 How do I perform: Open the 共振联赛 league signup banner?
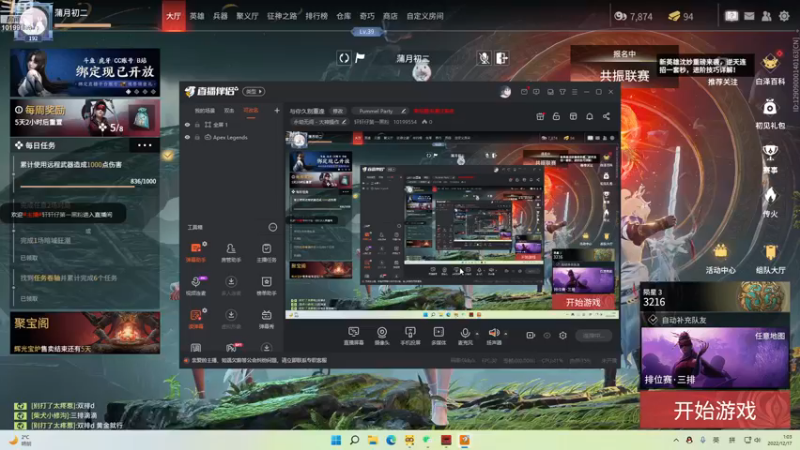[x=624, y=67]
